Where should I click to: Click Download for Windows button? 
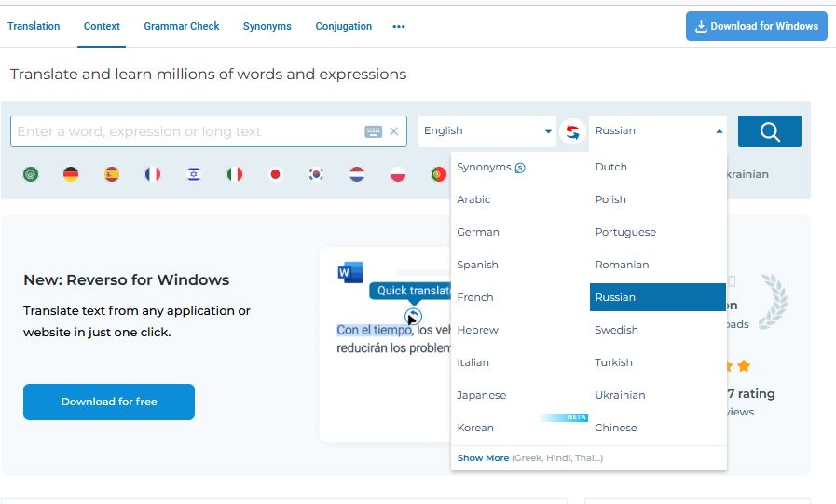pyautogui.click(x=757, y=26)
